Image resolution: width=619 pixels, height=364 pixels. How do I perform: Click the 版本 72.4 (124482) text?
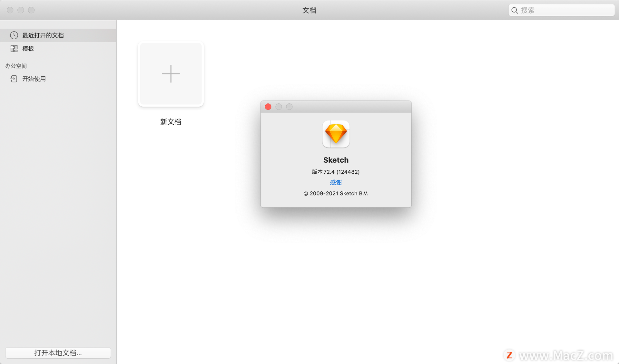tap(336, 172)
